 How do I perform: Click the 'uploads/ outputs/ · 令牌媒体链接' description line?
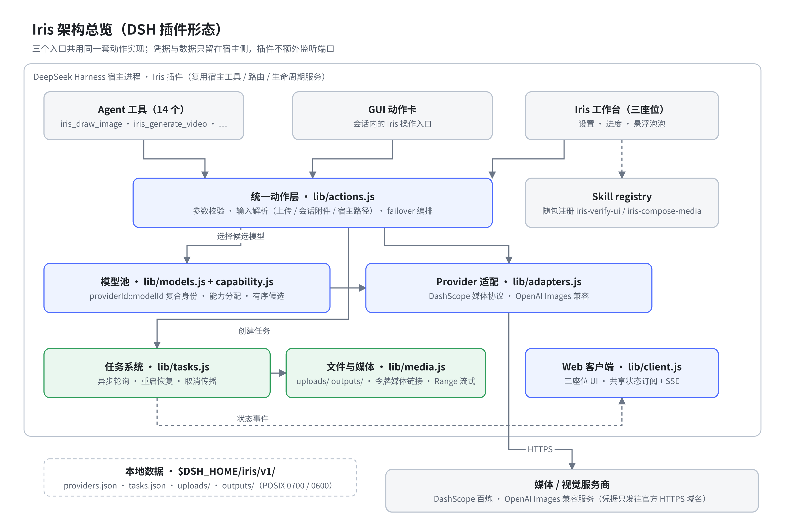click(386, 381)
